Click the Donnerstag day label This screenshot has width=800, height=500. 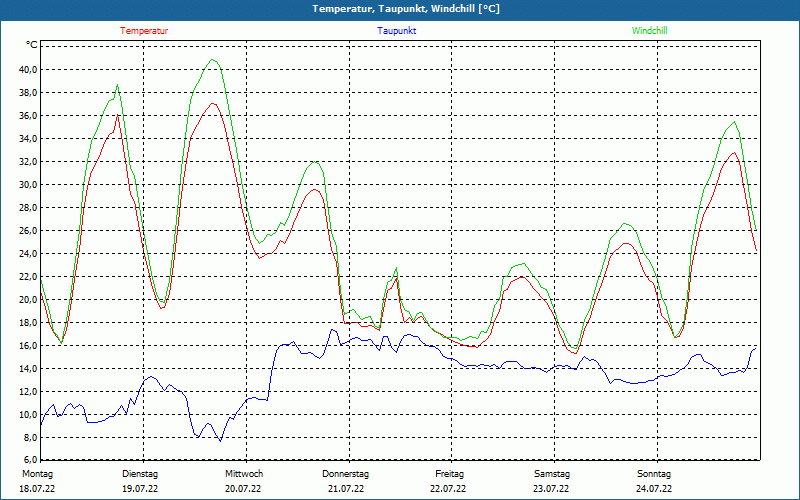pyautogui.click(x=345, y=474)
